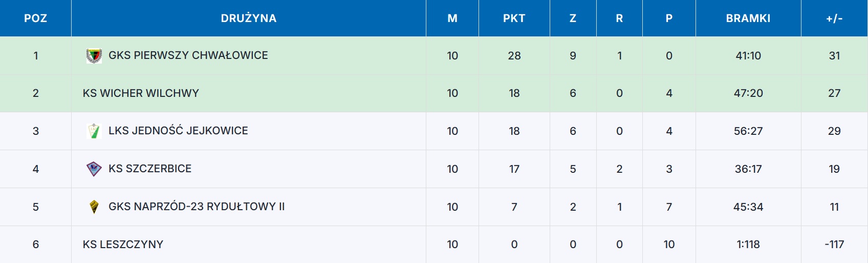The image size is (868, 263).
Task: Open GKS Pierwszy Chwałowice team name
Action: point(188,55)
